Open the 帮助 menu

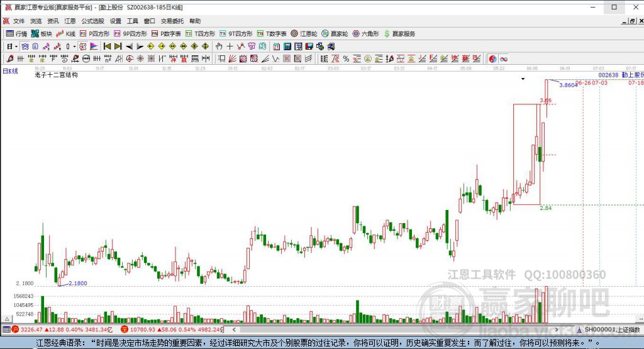coord(195,21)
